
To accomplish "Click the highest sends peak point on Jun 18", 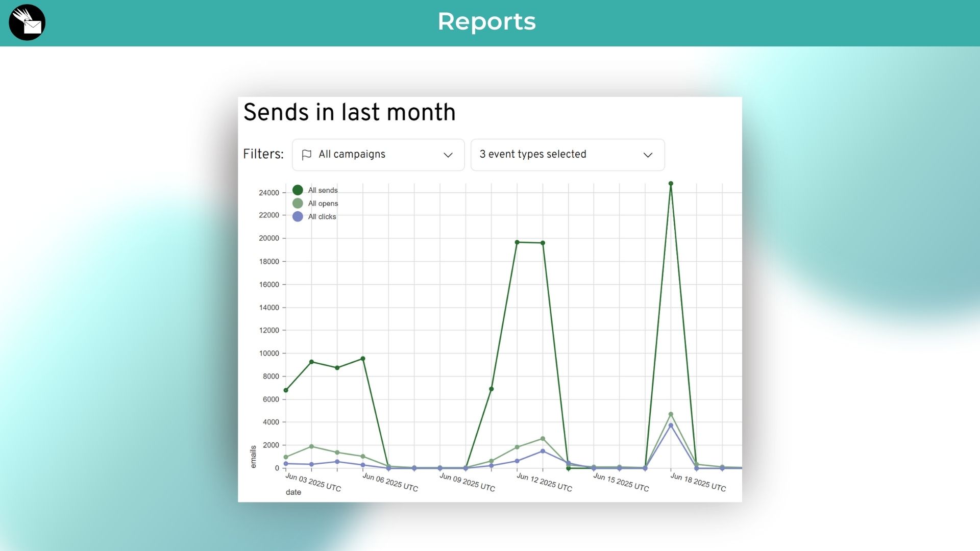I will point(671,184).
